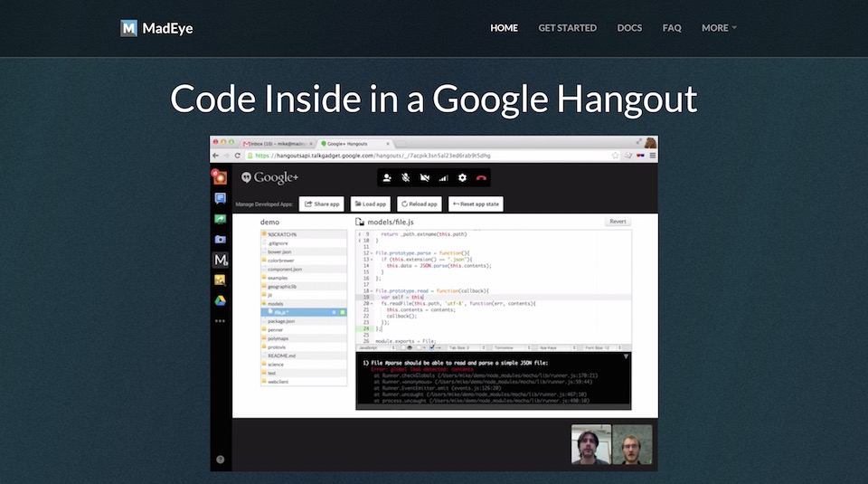
Task: Expand the geographiclib folder
Action: coord(304,286)
